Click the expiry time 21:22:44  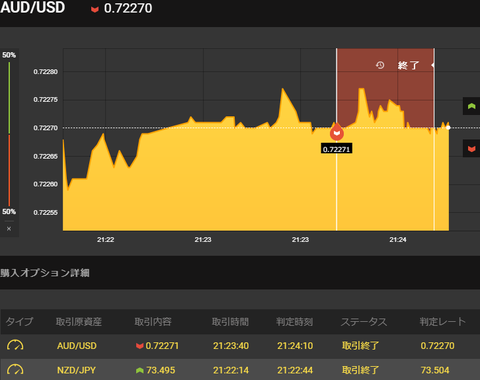(295, 370)
